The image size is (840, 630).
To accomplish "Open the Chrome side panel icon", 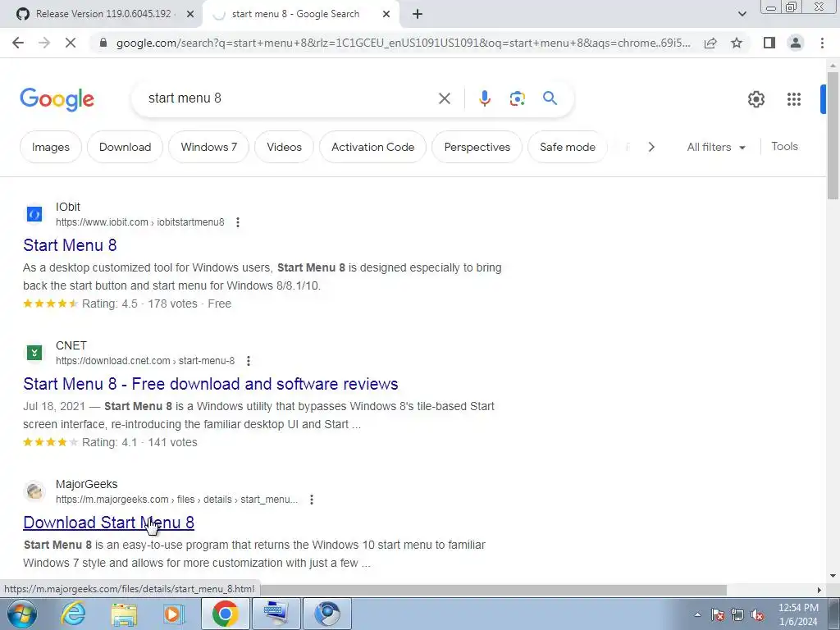I will click(x=769, y=43).
